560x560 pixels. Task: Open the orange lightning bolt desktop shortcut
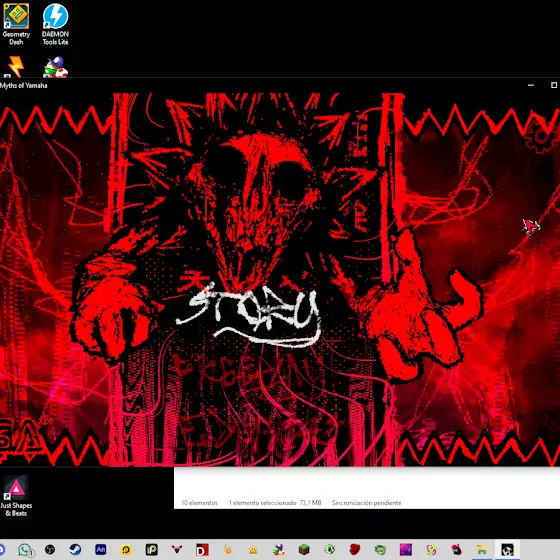[x=16, y=67]
